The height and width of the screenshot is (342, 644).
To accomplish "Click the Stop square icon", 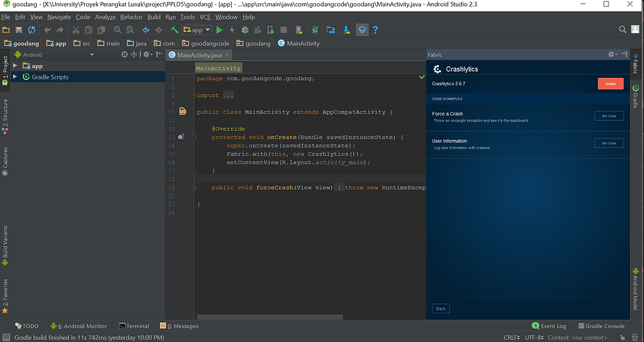I will pyautogui.click(x=283, y=30).
